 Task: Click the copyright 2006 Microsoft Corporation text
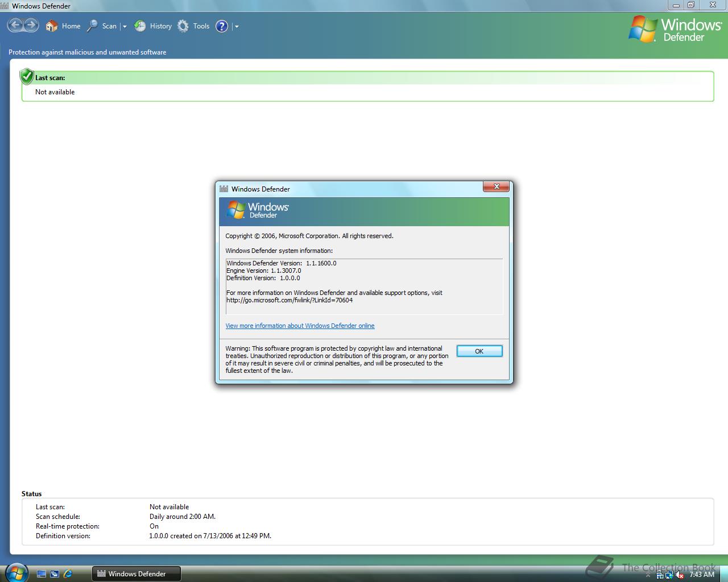[309, 236]
